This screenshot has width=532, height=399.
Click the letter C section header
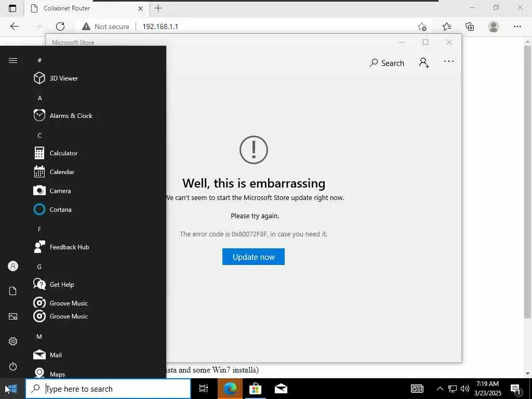[39, 136]
